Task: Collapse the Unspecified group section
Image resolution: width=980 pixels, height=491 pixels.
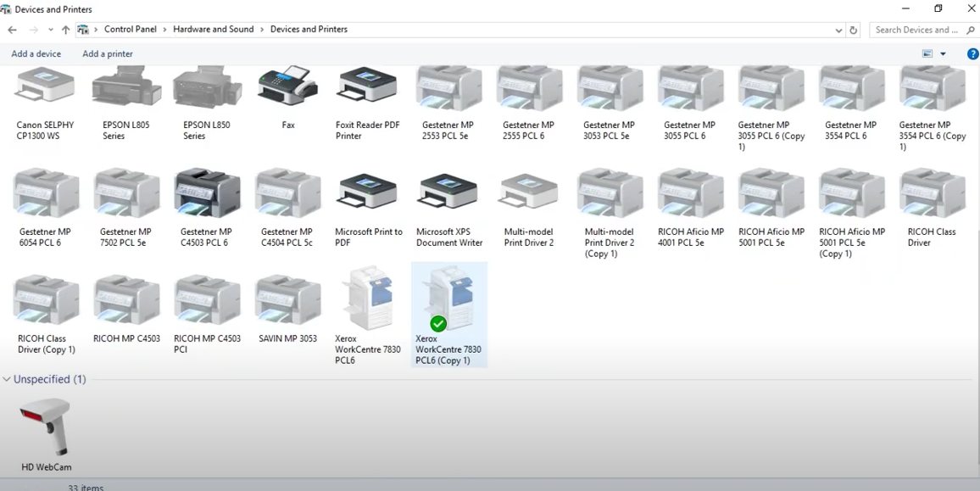Action: [x=7, y=379]
